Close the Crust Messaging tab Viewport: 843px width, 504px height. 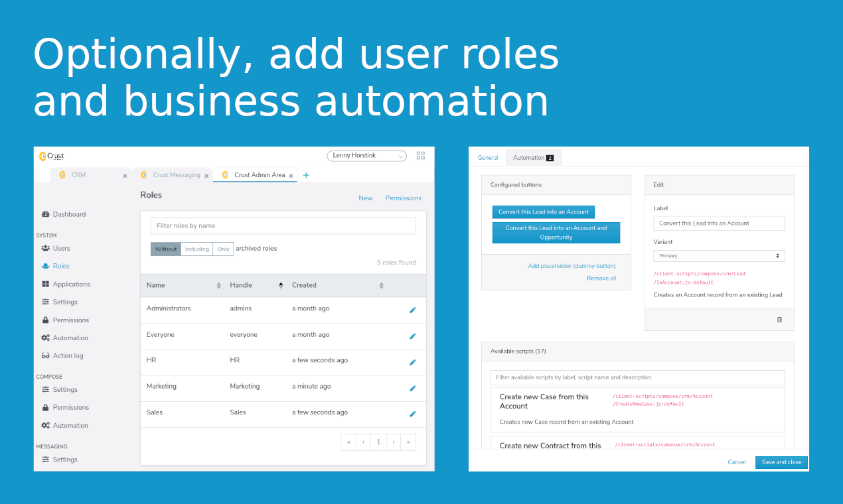click(x=206, y=176)
